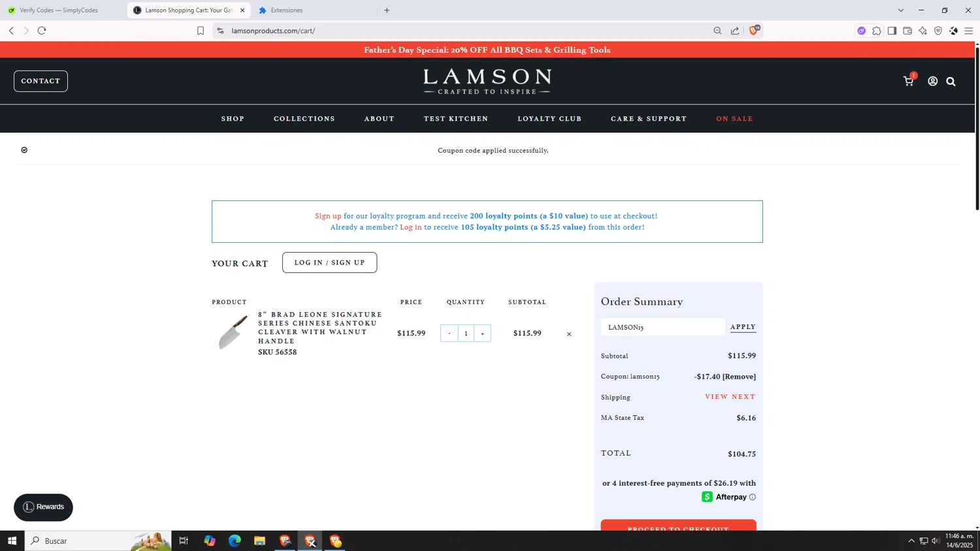Open Task View in taskbar

point(184,541)
